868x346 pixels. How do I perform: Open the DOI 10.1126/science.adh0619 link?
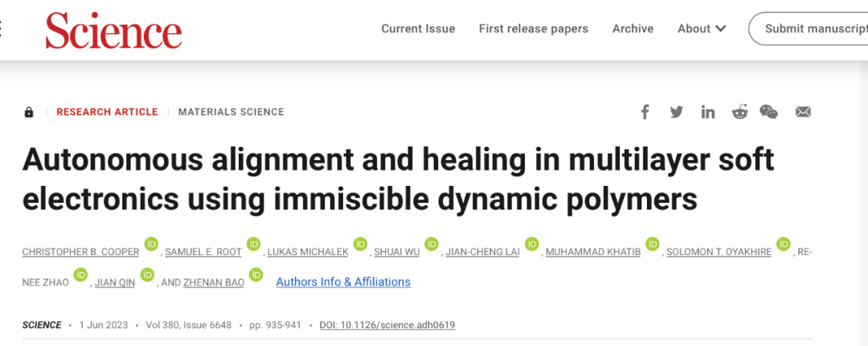click(387, 325)
